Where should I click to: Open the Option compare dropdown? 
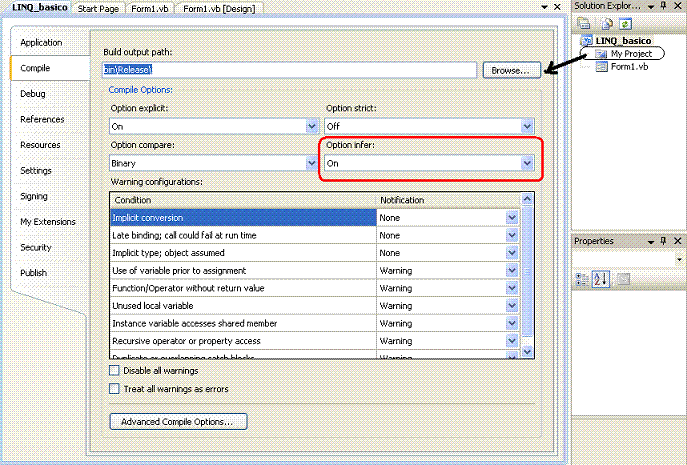click(312, 163)
